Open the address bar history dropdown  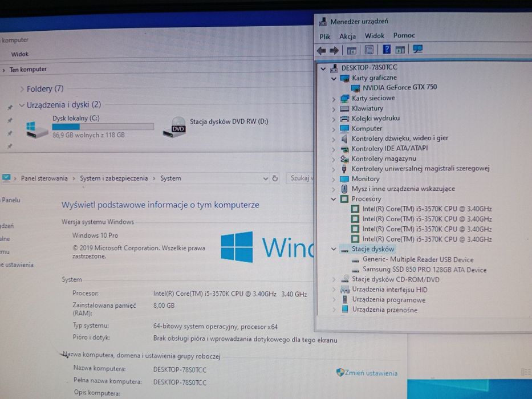coord(266,178)
